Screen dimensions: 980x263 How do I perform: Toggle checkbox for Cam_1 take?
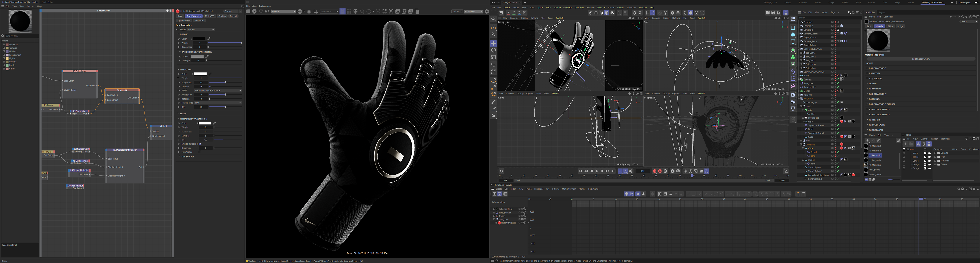(x=925, y=161)
